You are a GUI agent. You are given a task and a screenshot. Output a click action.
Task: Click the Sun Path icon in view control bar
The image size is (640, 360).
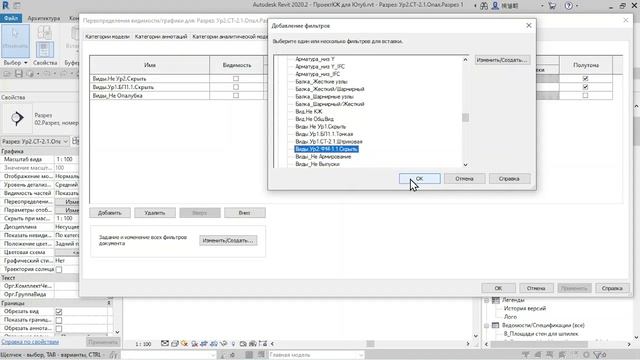click(x=184, y=344)
